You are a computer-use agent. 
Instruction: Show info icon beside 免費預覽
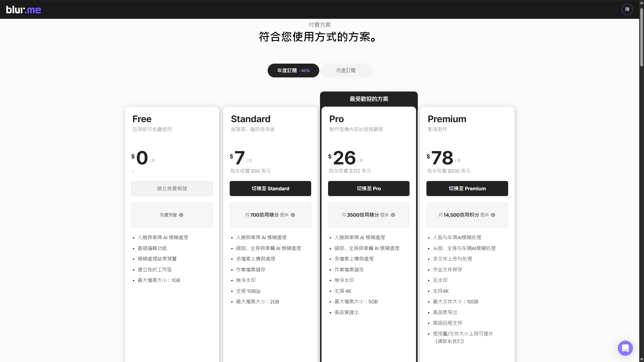tap(181, 215)
